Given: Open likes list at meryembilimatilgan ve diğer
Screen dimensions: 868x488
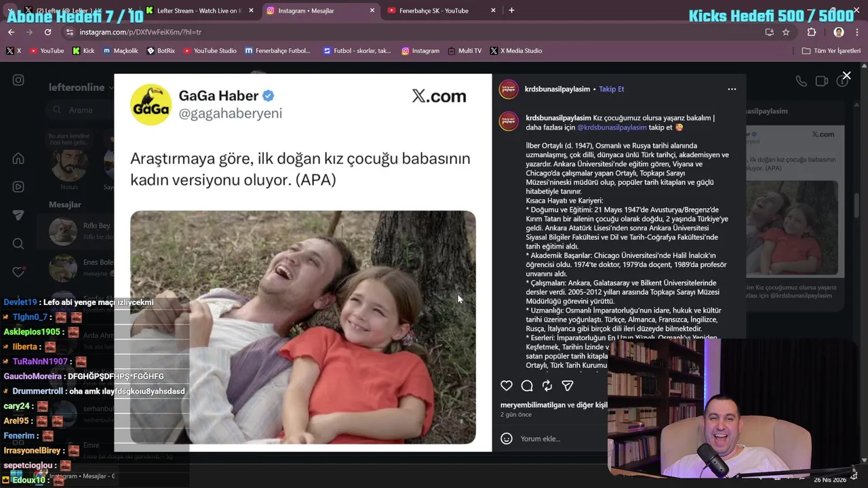Looking at the screenshot, I should [x=554, y=405].
